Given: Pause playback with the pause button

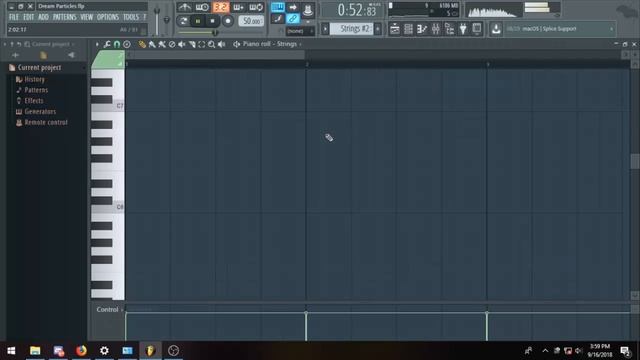Looking at the screenshot, I should point(198,21).
